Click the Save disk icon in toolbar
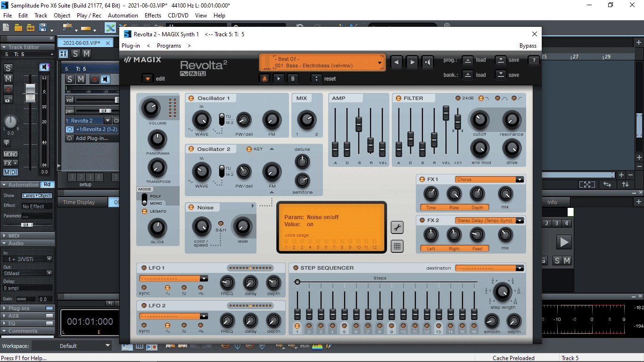 tap(43, 28)
